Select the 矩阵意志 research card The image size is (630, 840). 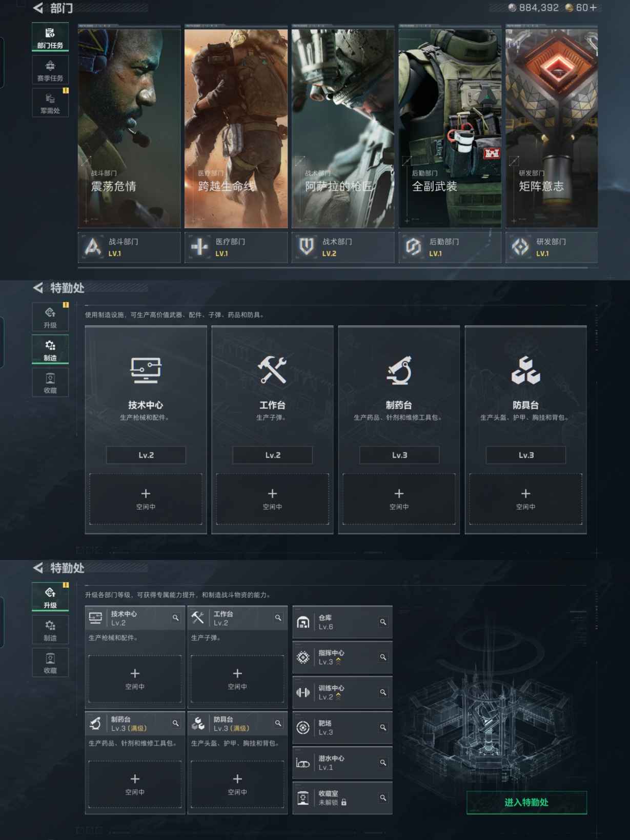click(552, 128)
